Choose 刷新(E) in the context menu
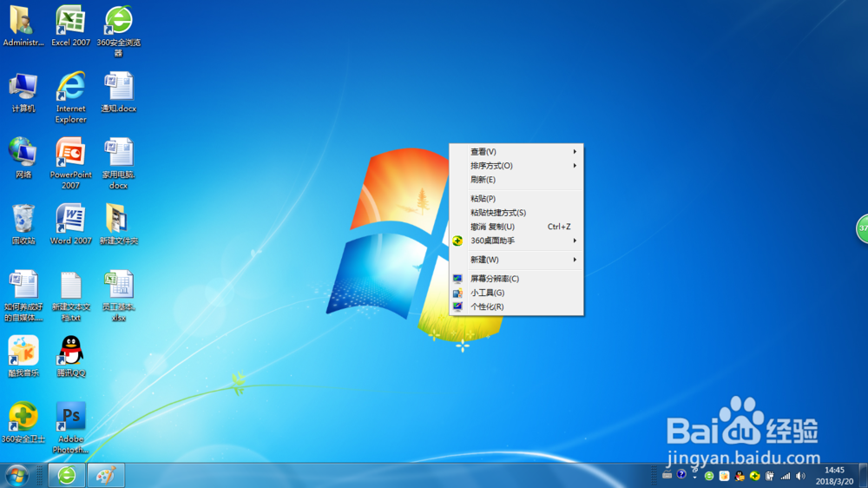Screen dimensions: 868x488 click(516, 180)
